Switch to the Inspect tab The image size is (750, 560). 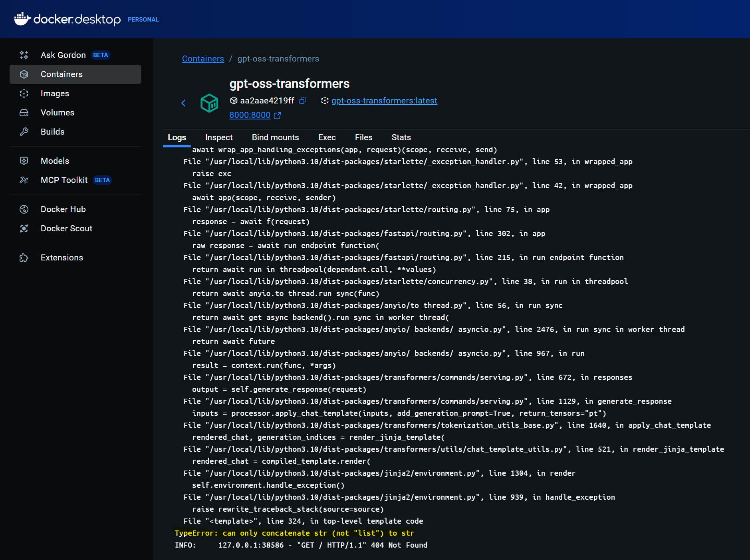point(219,137)
